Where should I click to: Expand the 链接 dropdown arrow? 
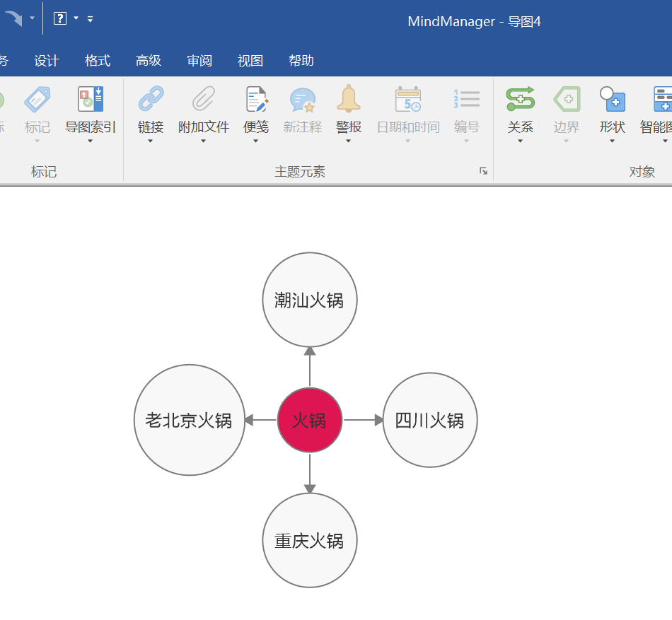pos(150,139)
